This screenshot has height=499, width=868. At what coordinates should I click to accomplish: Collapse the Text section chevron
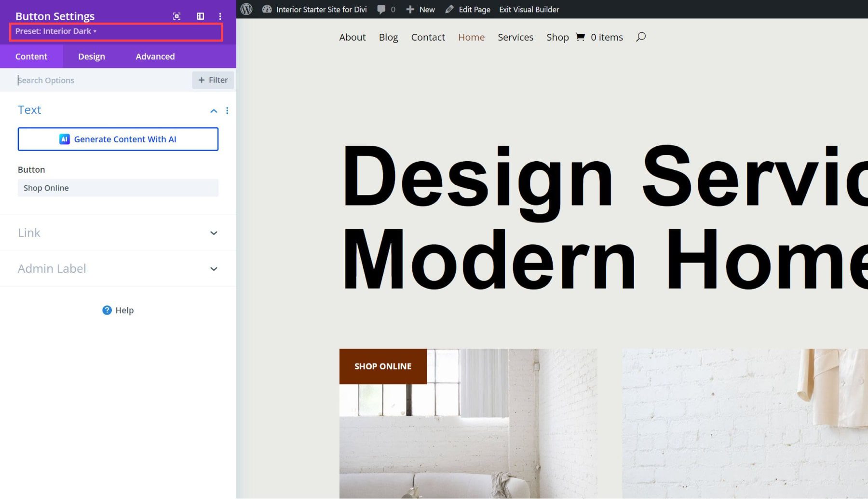tap(214, 111)
